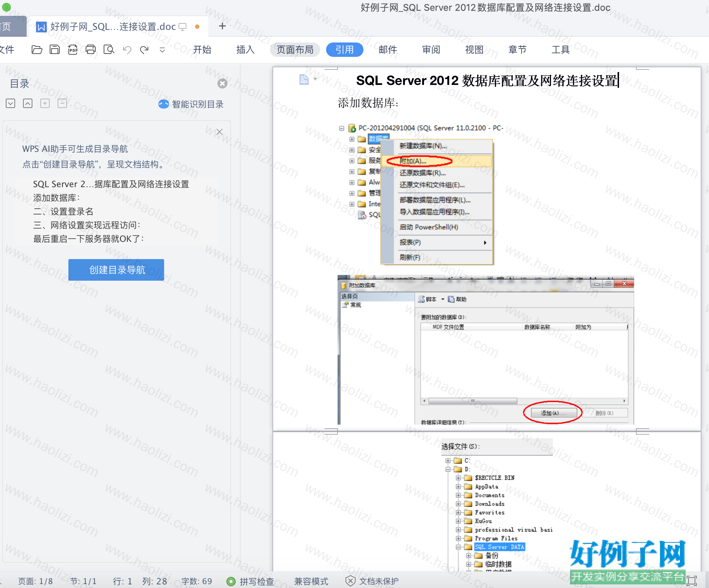Viewport: 709px width, 588px height.
Task: Open quick access toolbar dropdown arrow
Action: (162, 50)
